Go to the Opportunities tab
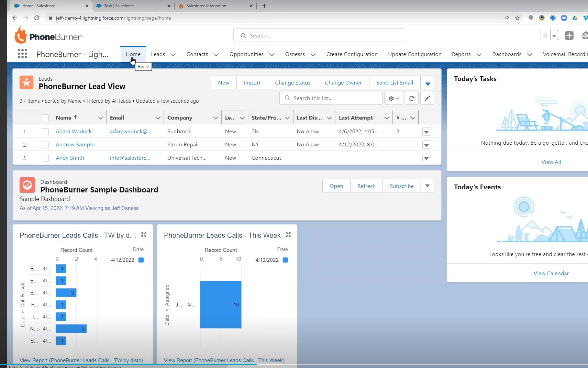588x368 pixels. click(x=246, y=54)
